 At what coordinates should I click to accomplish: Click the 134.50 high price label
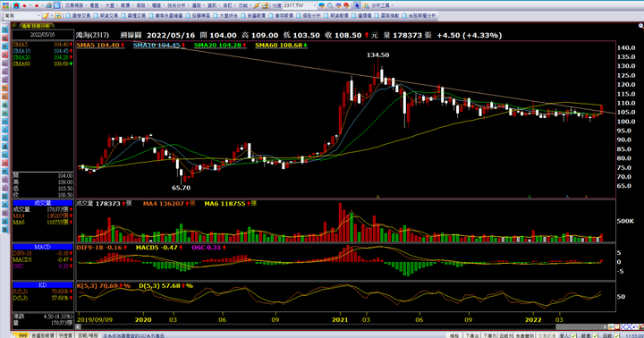pos(377,55)
